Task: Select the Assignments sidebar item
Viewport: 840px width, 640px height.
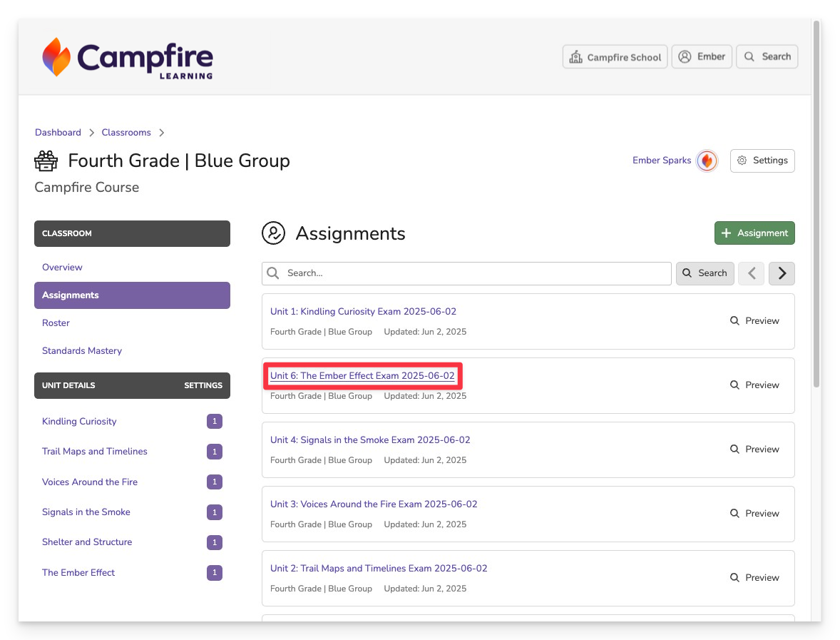Action: pyautogui.click(x=133, y=295)
